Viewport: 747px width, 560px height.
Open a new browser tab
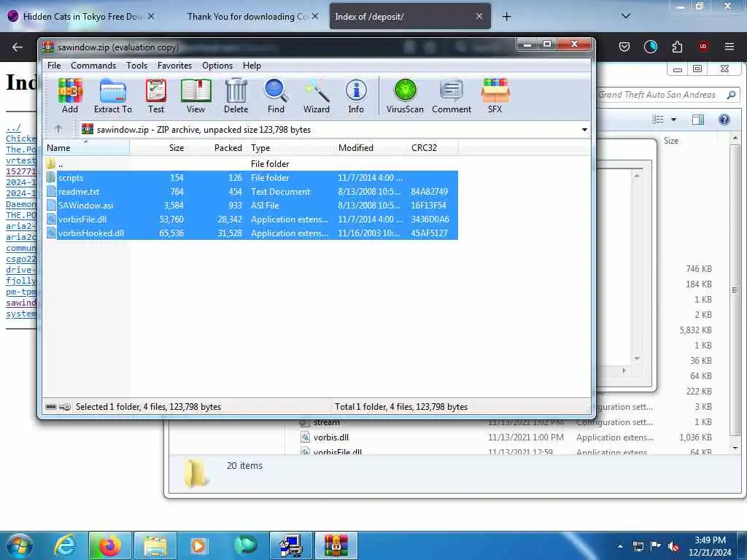point(506,17)
